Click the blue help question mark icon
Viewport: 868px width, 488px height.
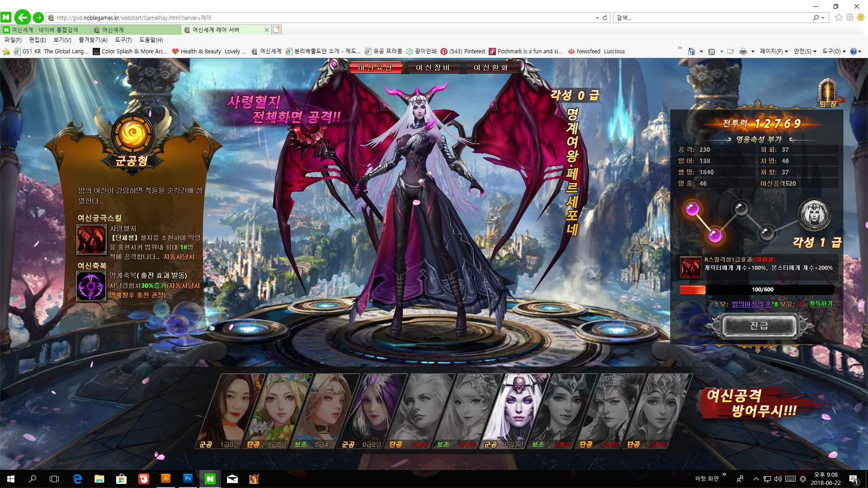coord(853,52)
